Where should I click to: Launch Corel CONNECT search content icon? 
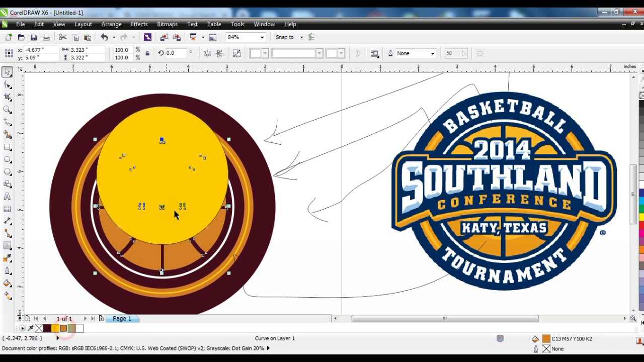pyautogui.click(x=147, y=37)
